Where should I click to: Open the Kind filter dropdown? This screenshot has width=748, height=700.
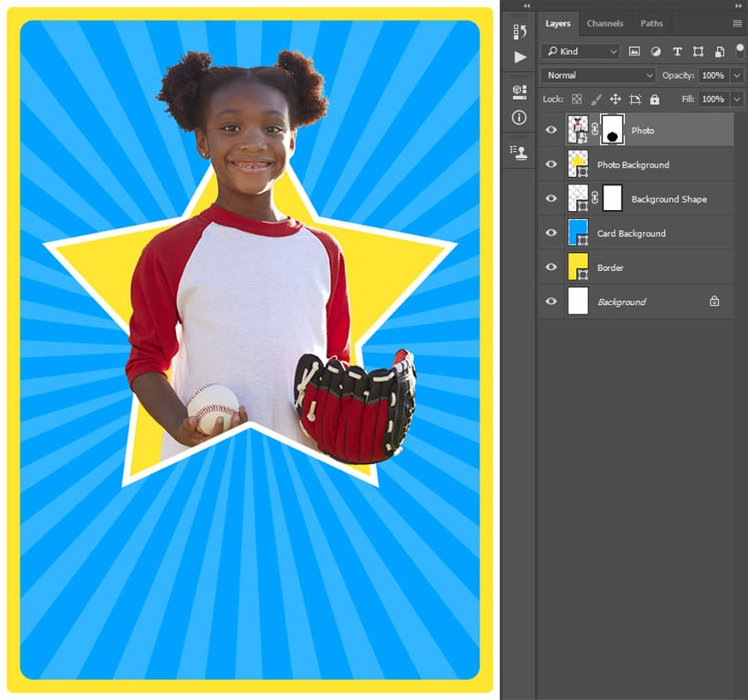(580, 51)
